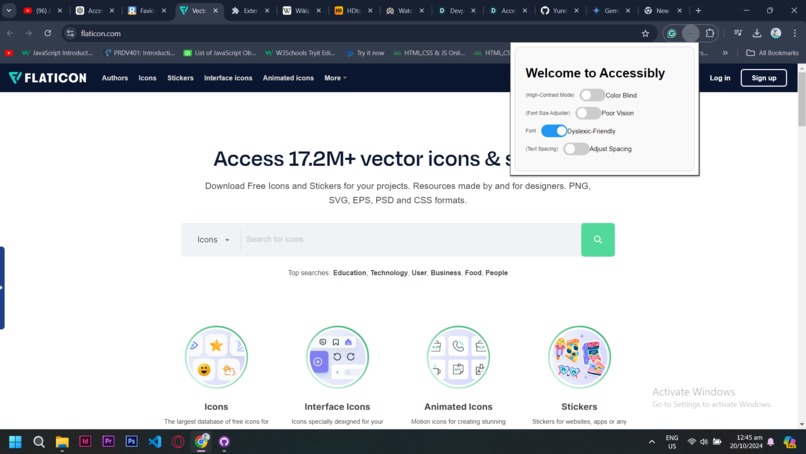Search top term Food
Viewport: 806px width, 454px height.
click(x=473, y=273)
